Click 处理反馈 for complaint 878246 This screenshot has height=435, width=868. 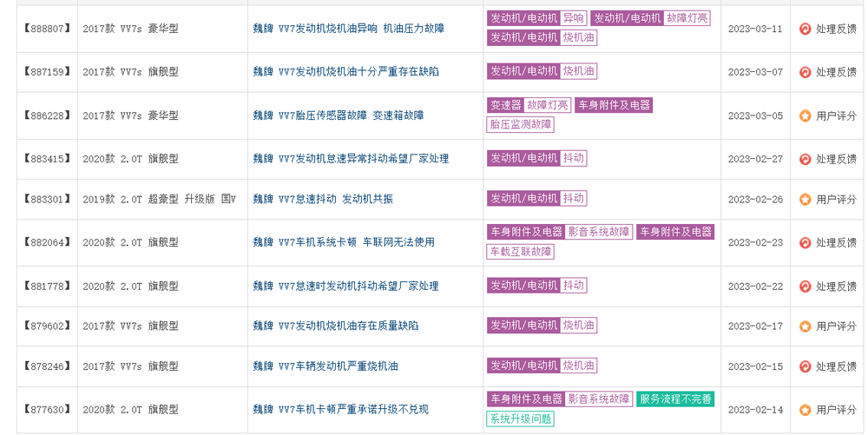click(x=836, y=366)
